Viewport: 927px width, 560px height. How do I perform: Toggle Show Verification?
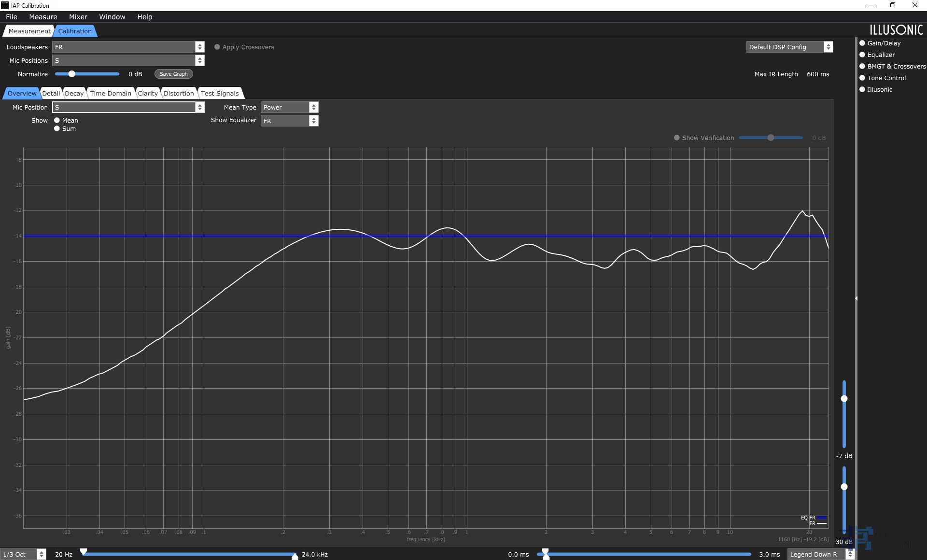pos(676,138)
